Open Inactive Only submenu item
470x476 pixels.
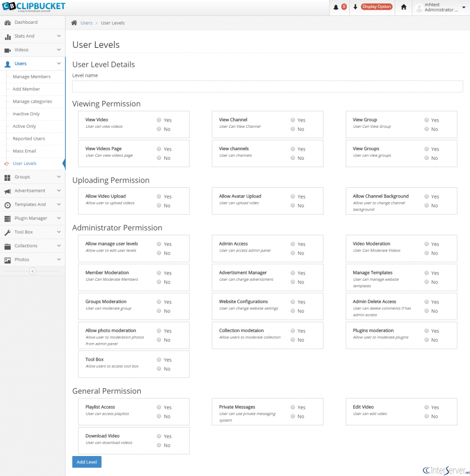click(26, 114)
